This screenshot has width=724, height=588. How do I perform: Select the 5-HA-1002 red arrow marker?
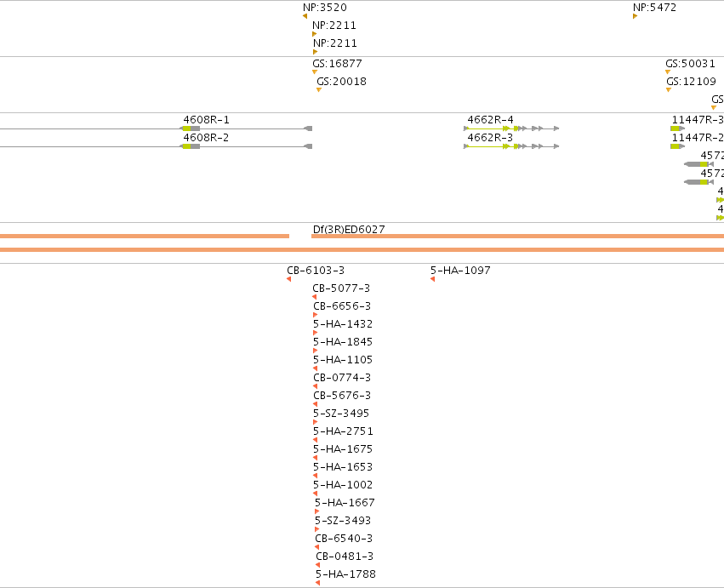click(x=316, y=494)
